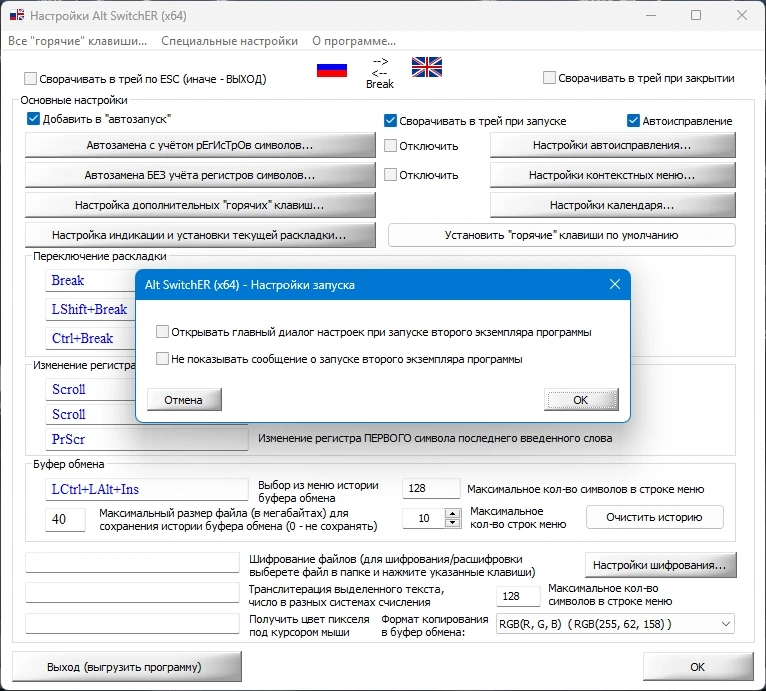Click the LCtrl+LAlt+Ins hotkey field

[x=147, y=489]
